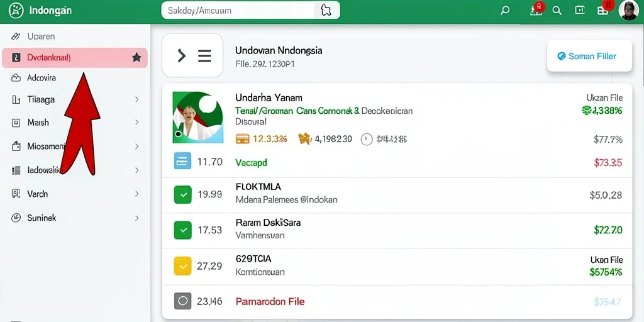
Task: Click the hamburger menu icon beside arrow
Action: [204, 55]
